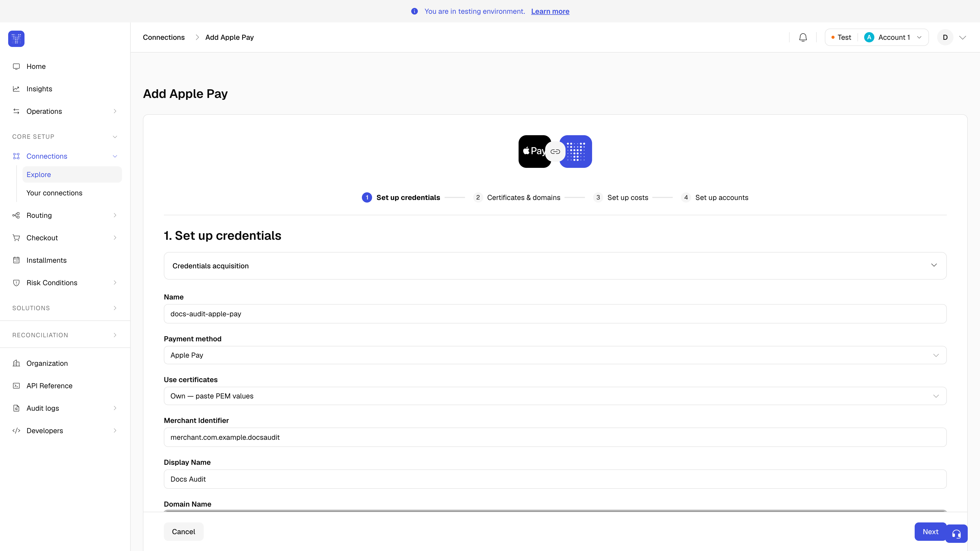Click the Checkout cart icon
This screenshot has height=551, width=980.
click(x=16, y=238)
